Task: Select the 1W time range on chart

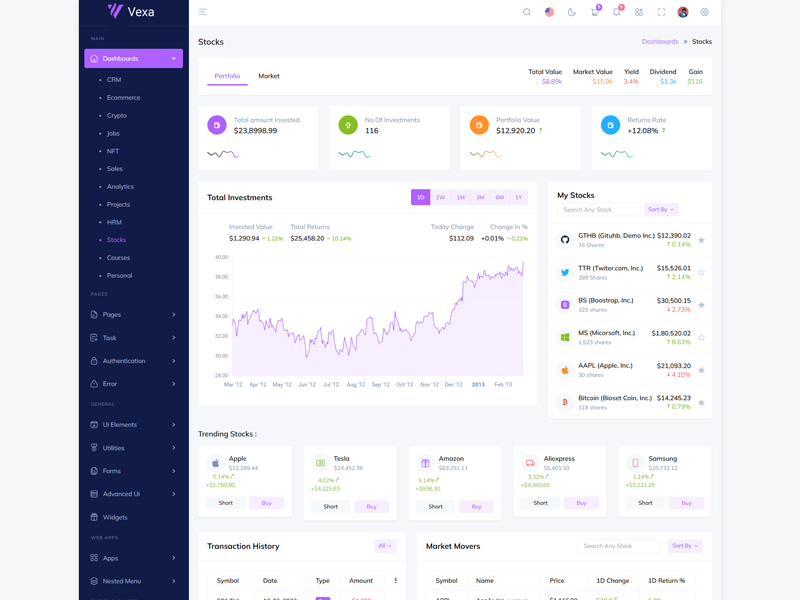Action: pos(440,197)
